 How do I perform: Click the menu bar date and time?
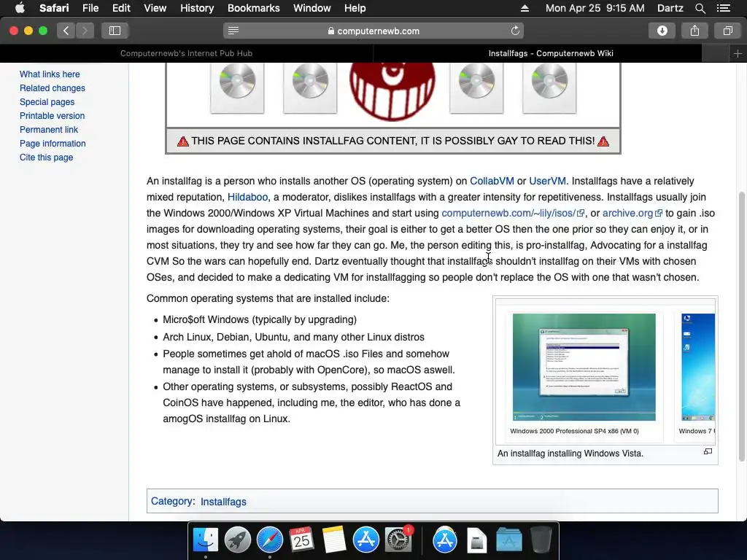[x=595, y=8]
